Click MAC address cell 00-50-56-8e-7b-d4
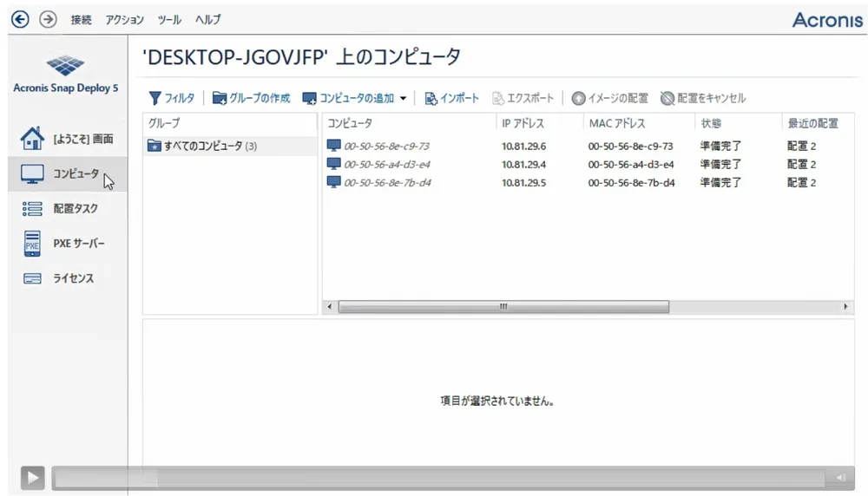Image resolution: width=868 pixels, height=496 pixels. coord(632,183)
